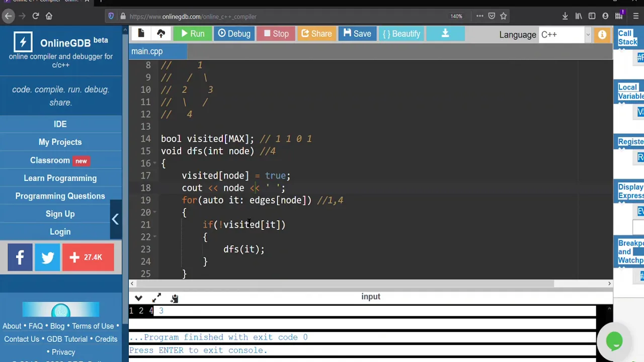Click the download code icon button

click(445, 34)
